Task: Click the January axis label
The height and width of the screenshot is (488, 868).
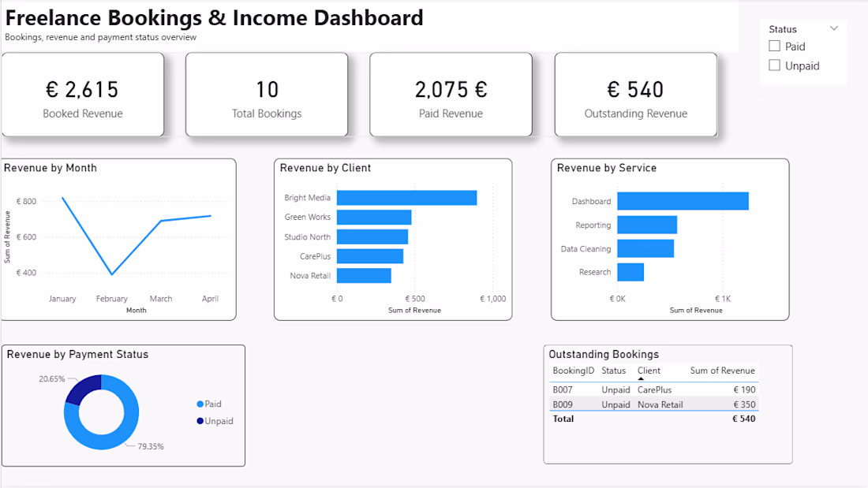Action: (62, 299)
